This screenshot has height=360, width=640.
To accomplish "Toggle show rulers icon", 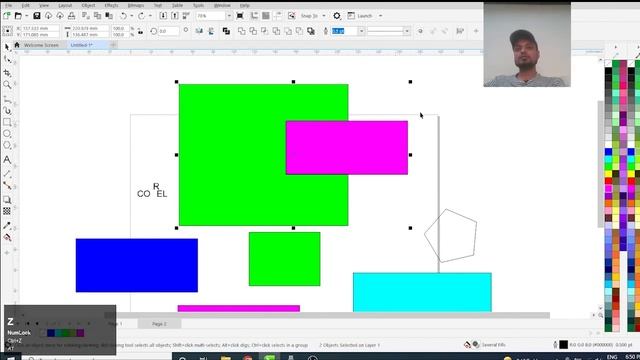I will click(x=254, y=16).
